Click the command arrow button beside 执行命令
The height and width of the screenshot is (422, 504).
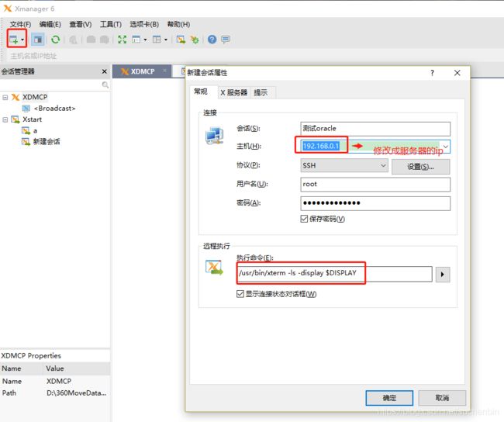[443, 275]
